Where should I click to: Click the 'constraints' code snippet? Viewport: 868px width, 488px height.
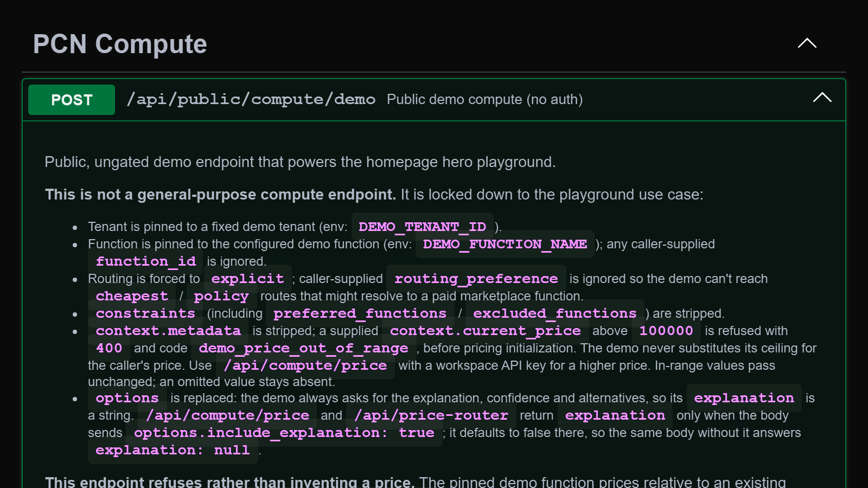[x=145, y=313]
